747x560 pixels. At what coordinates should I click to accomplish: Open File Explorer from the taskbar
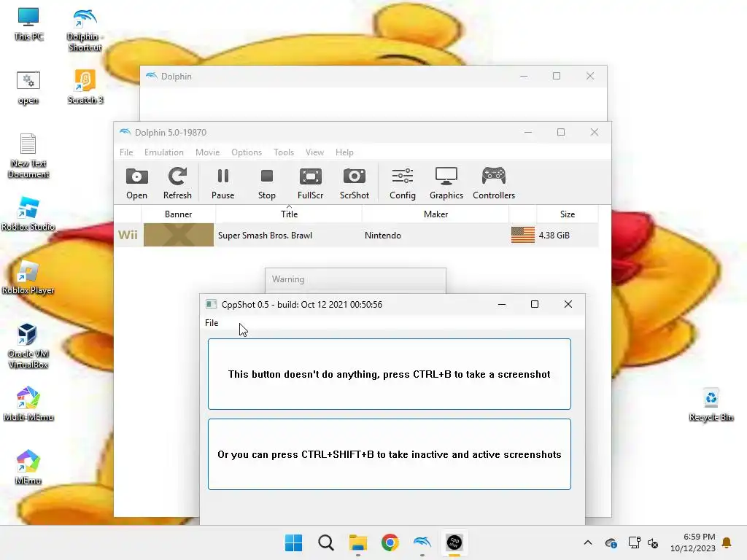point(357,542)
